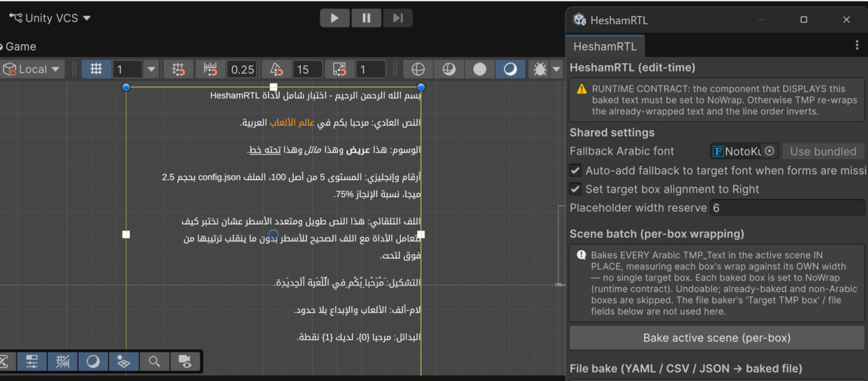Click Bake active scene (per-box) button

(717, 338)
